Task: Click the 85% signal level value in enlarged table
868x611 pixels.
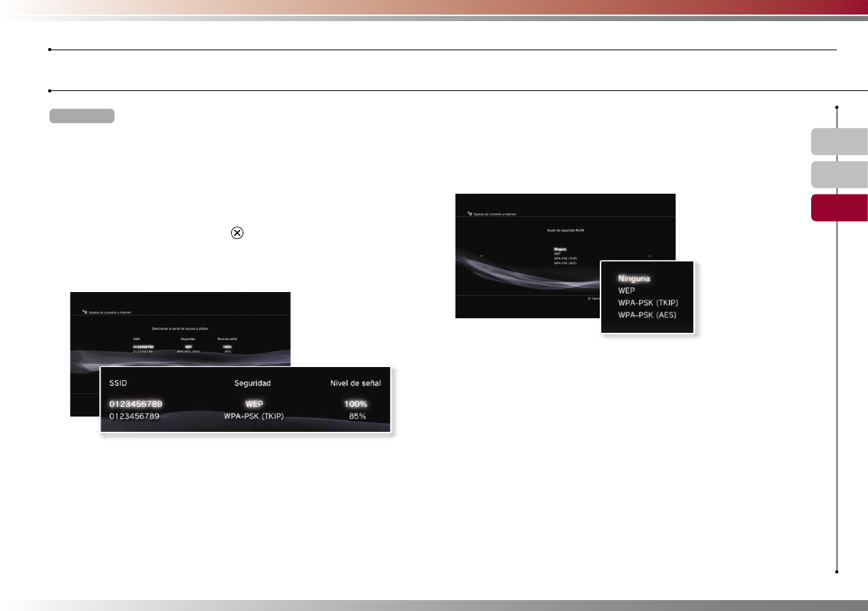Action: [357, 416]
